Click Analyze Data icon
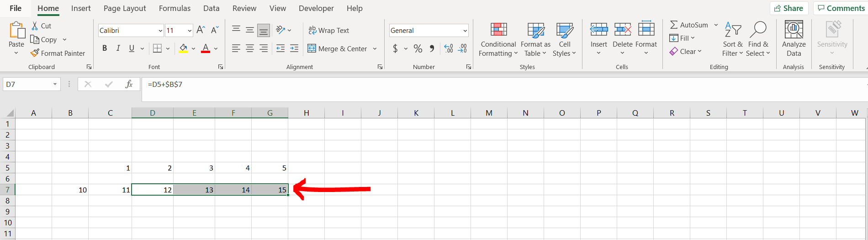The image size is (868, 240). (x=794, y=30)
